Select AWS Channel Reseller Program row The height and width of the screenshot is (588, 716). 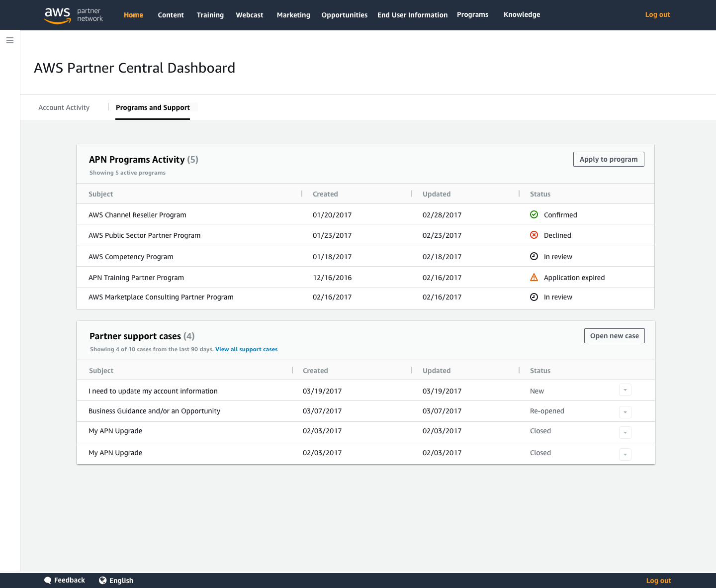point(365,214)
